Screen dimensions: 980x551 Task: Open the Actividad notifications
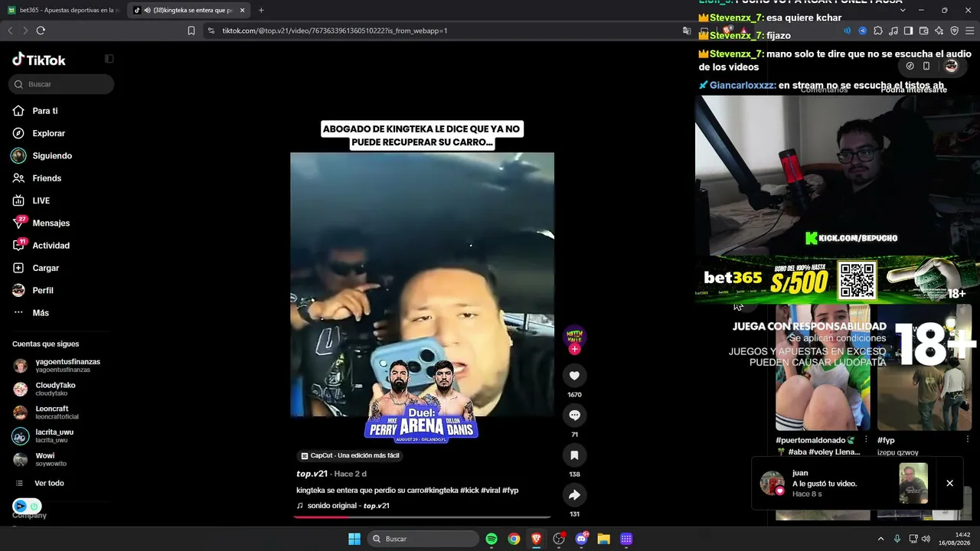[x=41, y=246]
